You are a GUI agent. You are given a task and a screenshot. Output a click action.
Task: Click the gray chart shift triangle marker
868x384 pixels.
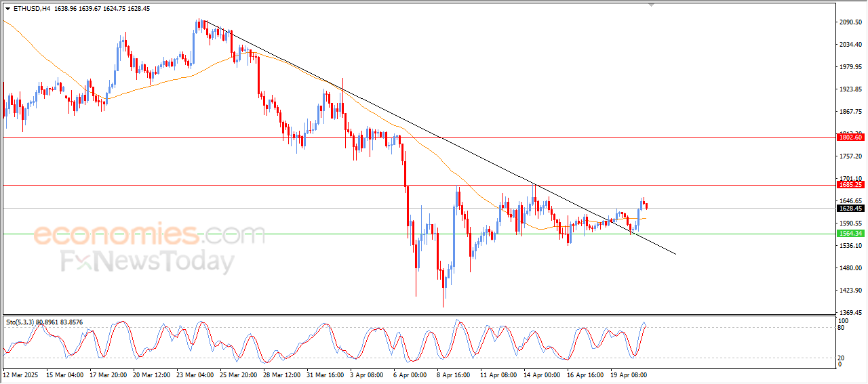pyautogui.click(x=652, y=5)
